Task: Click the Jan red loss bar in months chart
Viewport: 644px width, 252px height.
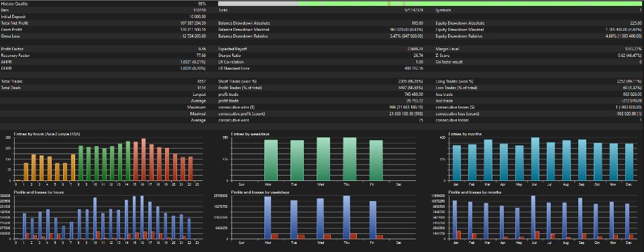Action: [x=459, y=235]
